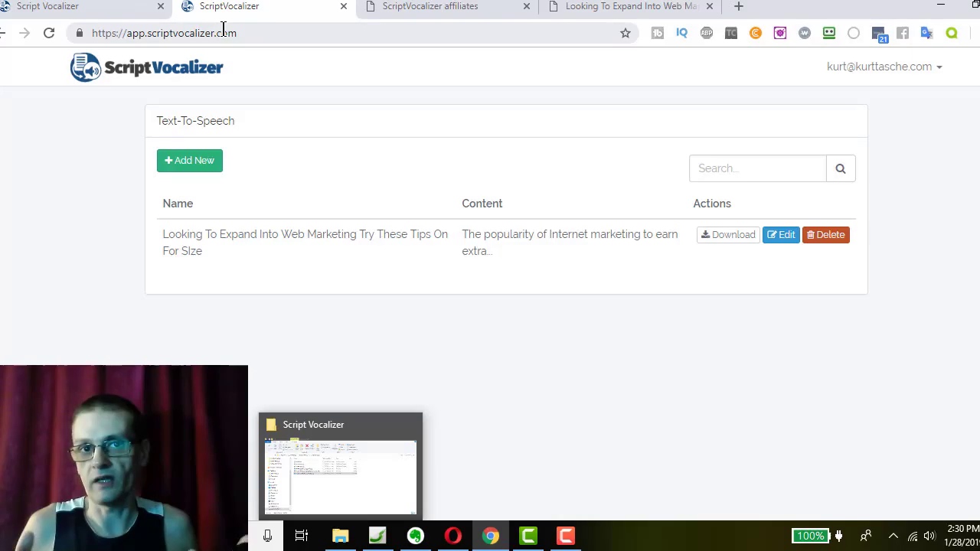Click the forward navigation arrow
980x551 pixels.
click(24, 33)
